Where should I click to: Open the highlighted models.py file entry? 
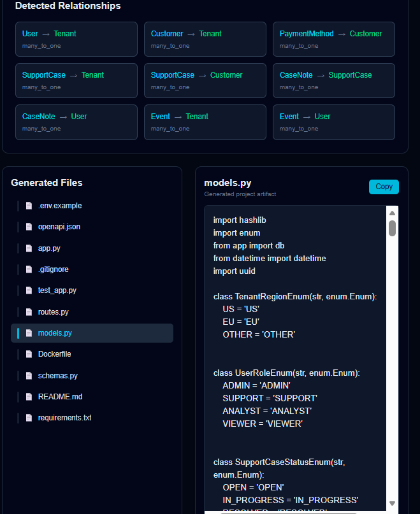(x=92, y=332)
